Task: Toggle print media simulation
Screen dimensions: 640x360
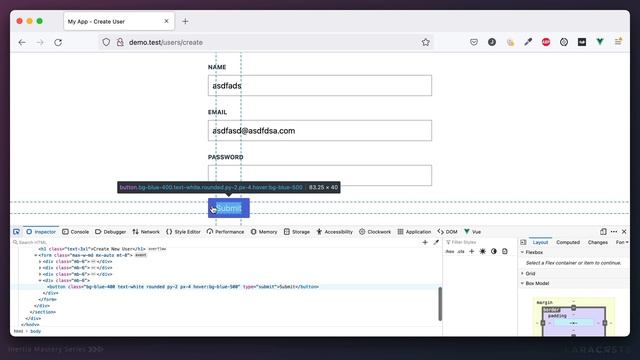Action: (x=505, y=251)
